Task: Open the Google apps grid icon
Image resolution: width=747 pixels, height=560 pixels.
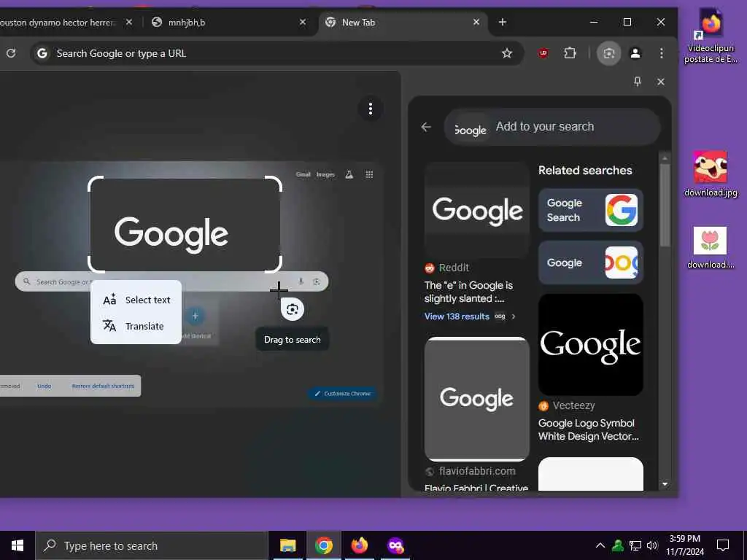Action: click(369, 175)
